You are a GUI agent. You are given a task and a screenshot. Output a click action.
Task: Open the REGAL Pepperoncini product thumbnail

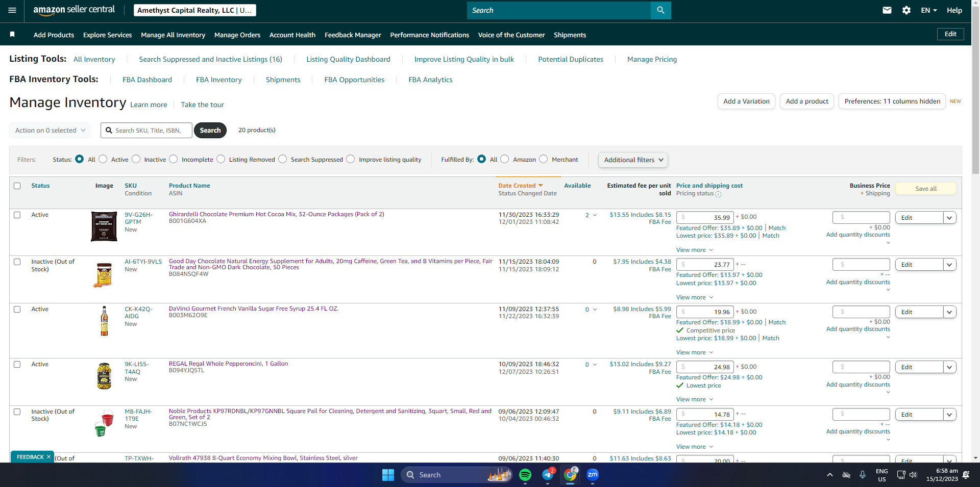(x=104, y=376)
